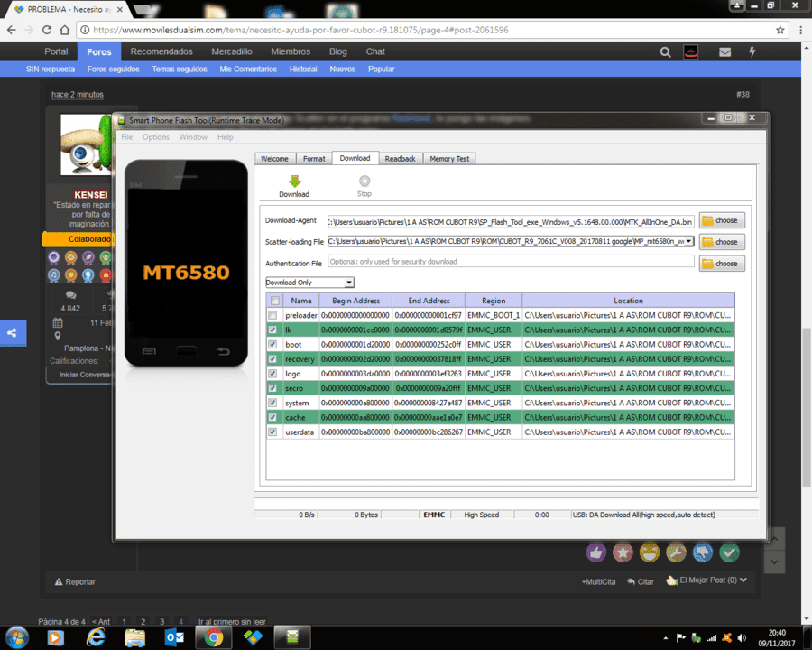
Task: Click the Citar quote link
Action: (x=641, y=582)
